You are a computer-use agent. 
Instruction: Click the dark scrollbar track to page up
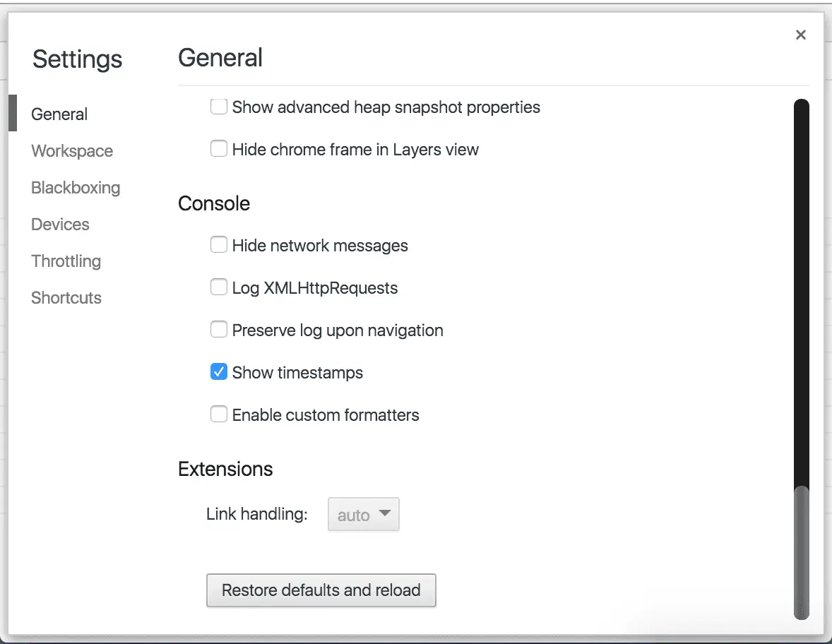[801, 282]
